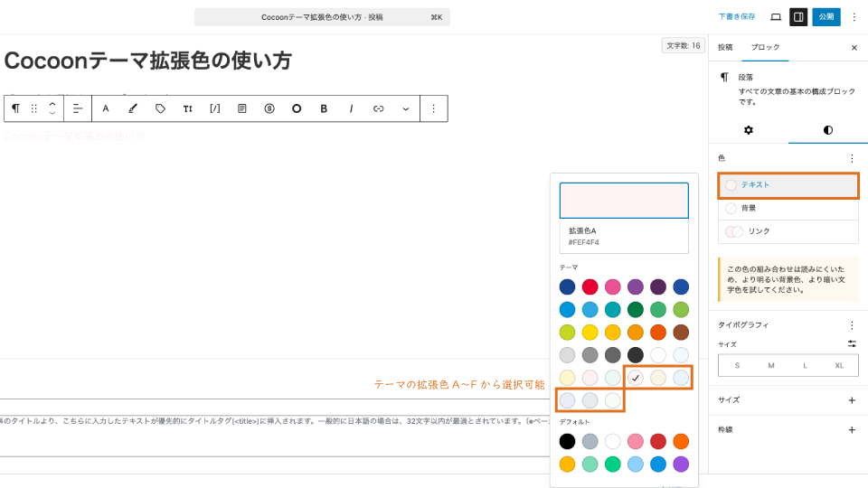Pick the orange default color swatch
Image resolution: width=868 pixels, height=488 pixels.
tap(681, 441)
